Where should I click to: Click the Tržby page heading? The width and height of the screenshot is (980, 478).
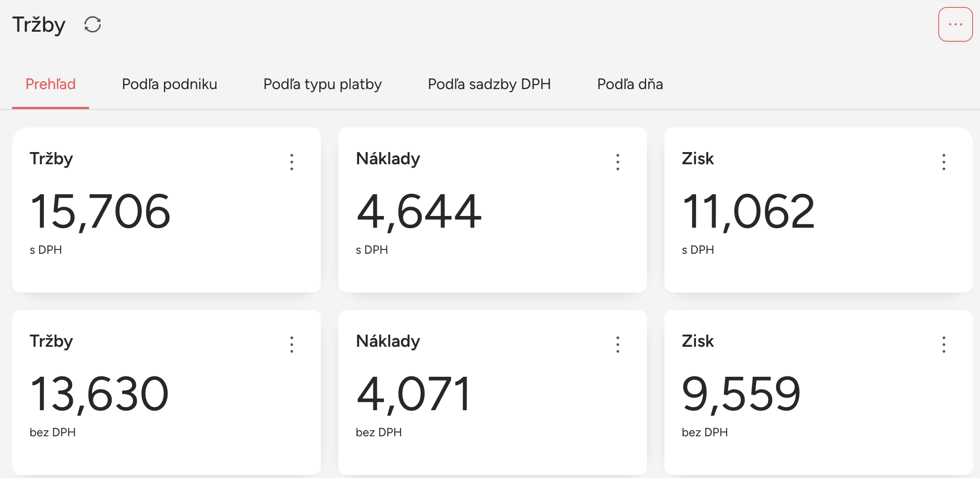tap(39, 25)
